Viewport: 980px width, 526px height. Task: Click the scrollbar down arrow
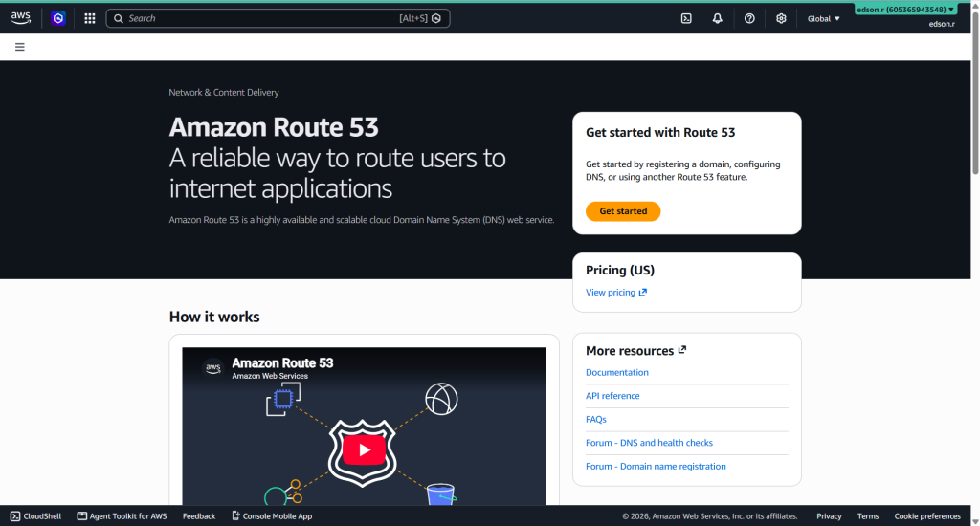[x=975, y=521]
